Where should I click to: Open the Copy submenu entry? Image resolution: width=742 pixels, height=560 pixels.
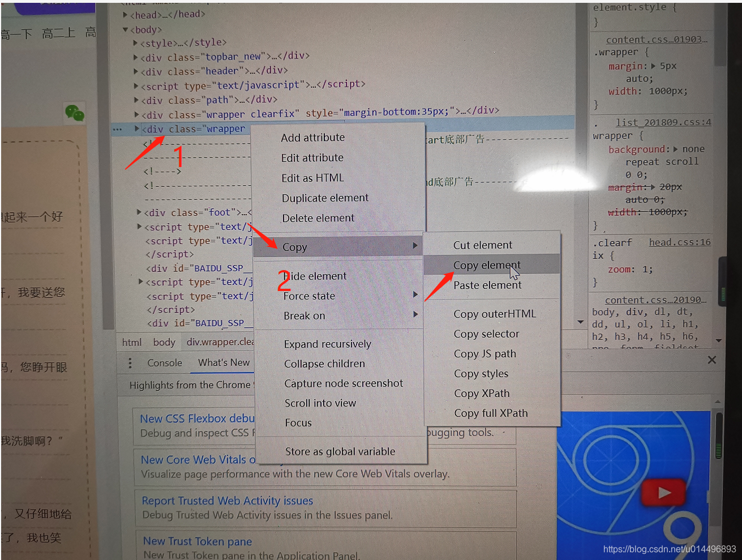tap(339, 247)
